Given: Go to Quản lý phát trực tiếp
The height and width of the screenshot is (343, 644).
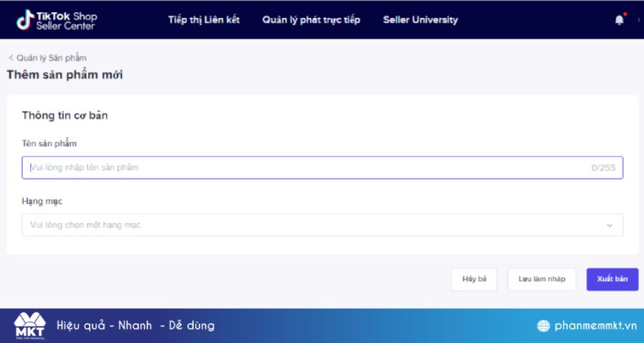Looking at the screenshot, I should 311,20.
